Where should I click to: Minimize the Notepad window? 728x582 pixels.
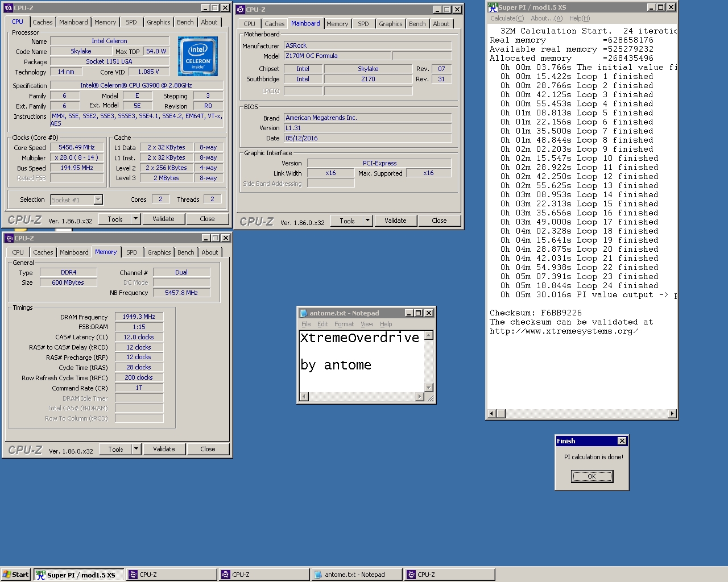pos(409,313)
